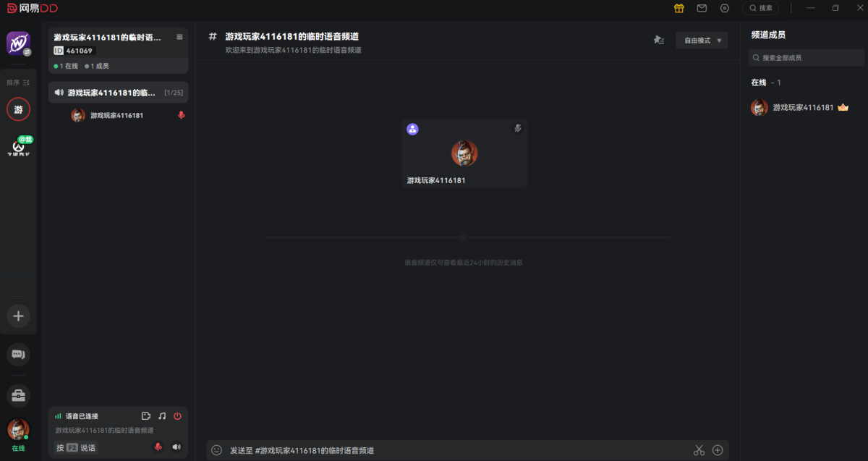Click the 按 F2 说话 push-to-talk button
Image resolution: width=868 pixels, height=461 pixels.
coord(76,448)
